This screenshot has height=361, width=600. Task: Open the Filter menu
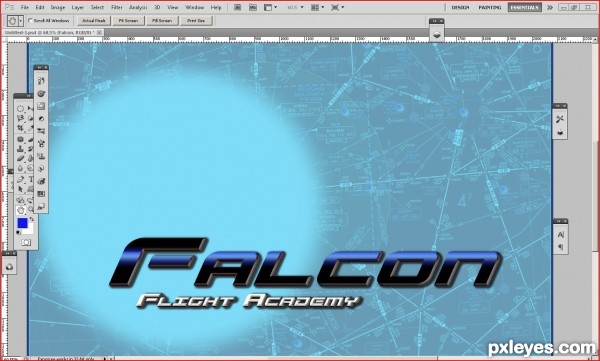(117, 7)
